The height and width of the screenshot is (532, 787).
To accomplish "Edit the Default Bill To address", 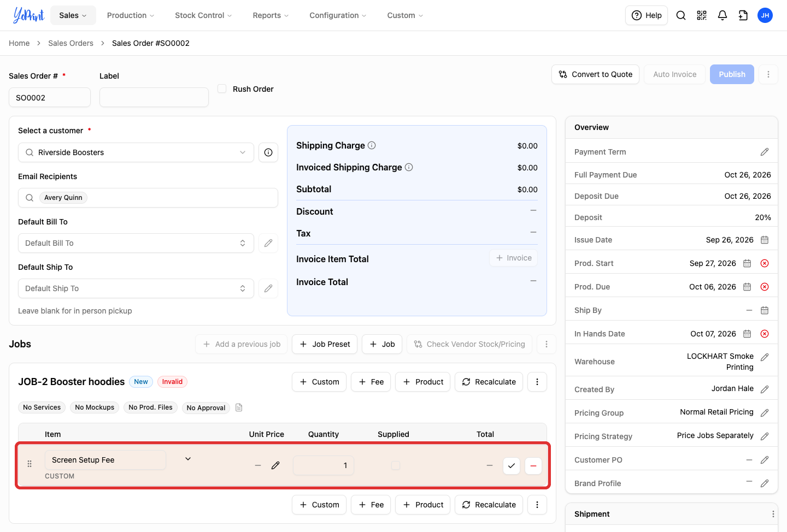I will pyautogui.click(x=268, y=243).
